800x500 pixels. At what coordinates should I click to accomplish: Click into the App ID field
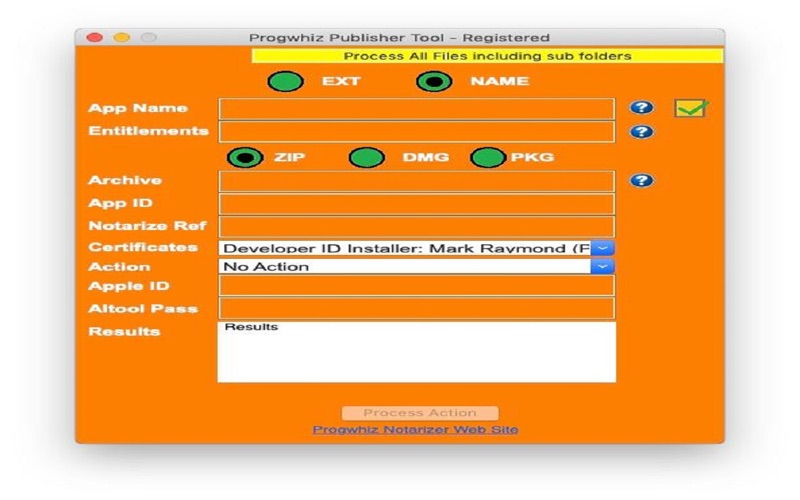coord(416,204)
